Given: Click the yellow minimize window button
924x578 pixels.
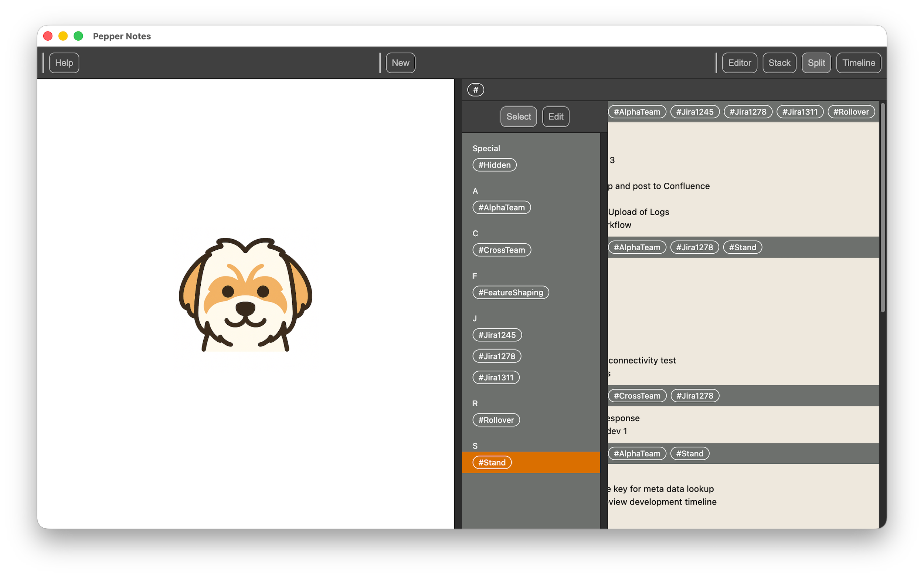Looking at the screenshot, I should pos(63,36).
